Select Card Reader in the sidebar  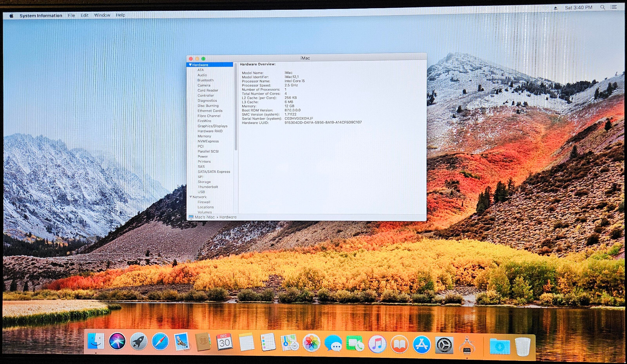(x=208, y=91)
